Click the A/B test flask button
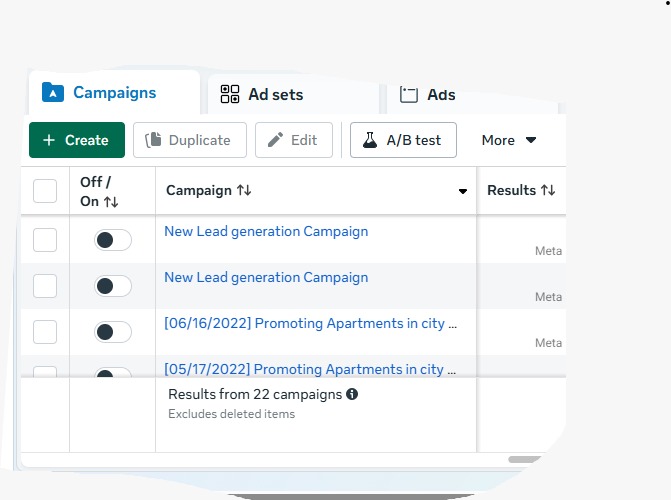 coord(403,140)
